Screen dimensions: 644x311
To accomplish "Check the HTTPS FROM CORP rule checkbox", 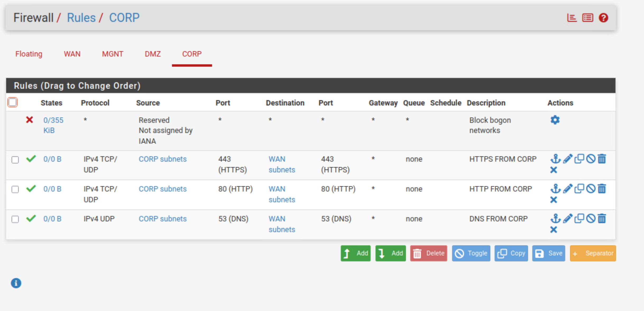I will point(15,160).
